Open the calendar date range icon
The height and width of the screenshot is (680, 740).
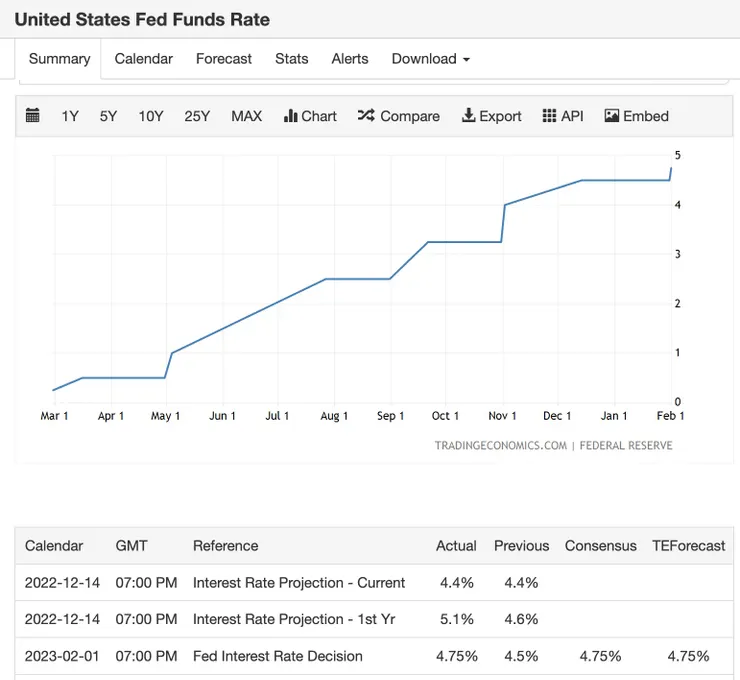point(32,116)
